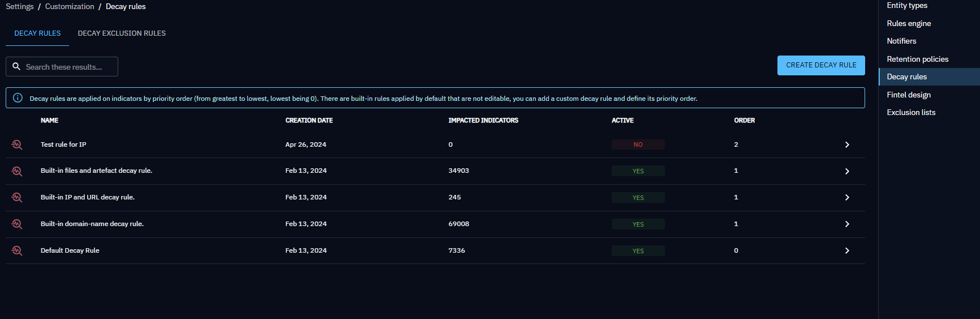
Task: Focus the Search these results field
Action: click(x=68, y=67)
